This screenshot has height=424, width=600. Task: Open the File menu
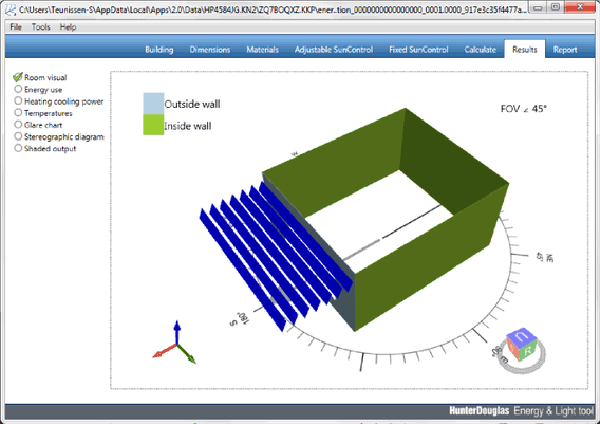point(16,27)
